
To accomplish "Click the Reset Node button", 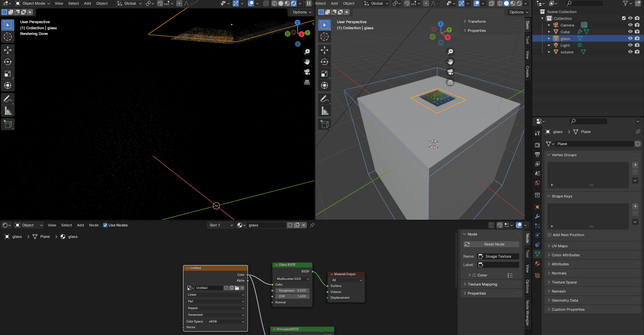I will [x=494, y=244].
